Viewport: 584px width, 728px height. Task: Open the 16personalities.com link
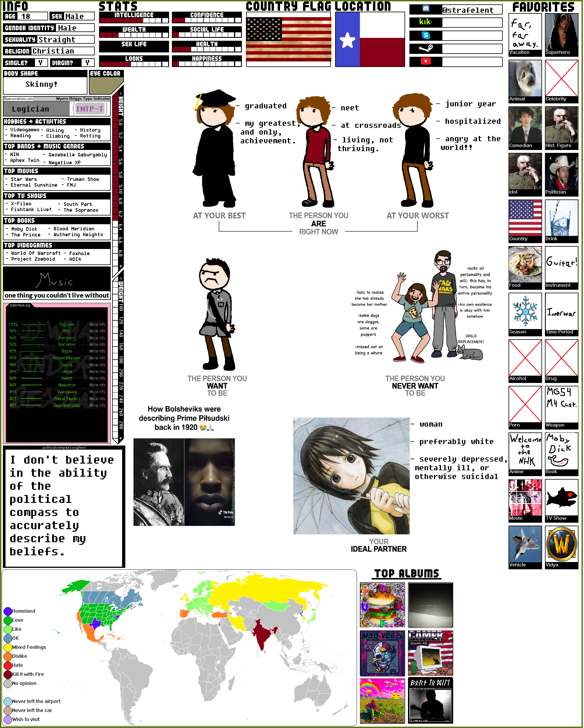[x=19, y=99]
